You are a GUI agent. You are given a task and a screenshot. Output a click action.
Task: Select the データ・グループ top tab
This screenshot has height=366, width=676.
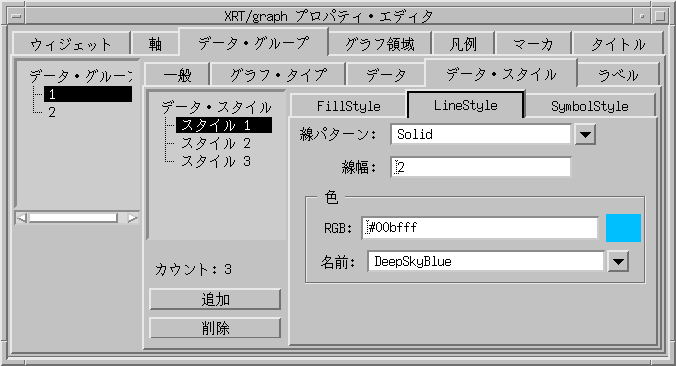pos(253,43)
